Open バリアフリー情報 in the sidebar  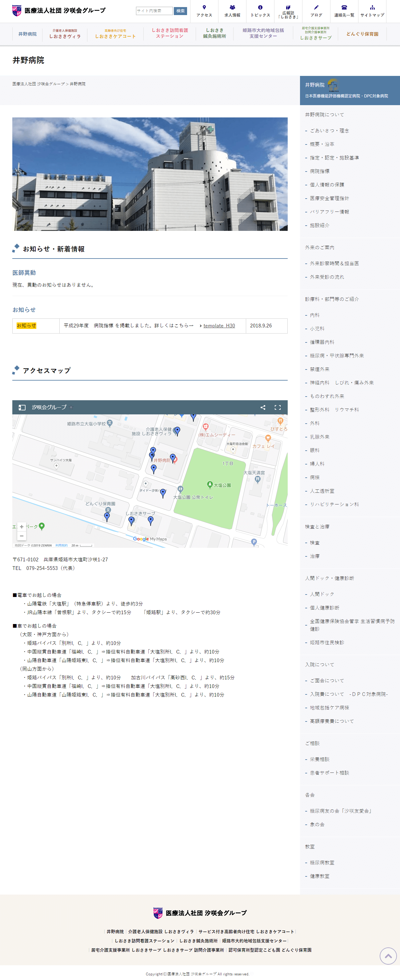click(x=330, y=212)
